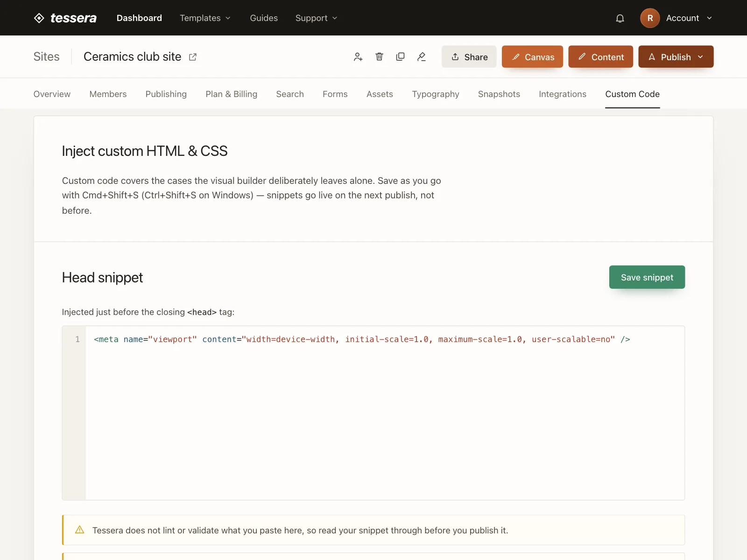Click line number 1 in editor gutter

78,339
